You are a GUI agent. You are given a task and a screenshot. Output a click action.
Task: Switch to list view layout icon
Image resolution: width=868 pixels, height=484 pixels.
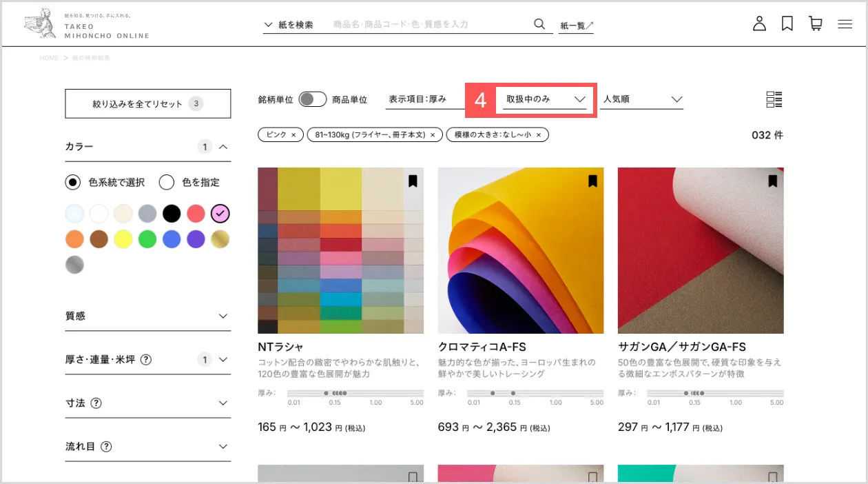pos(774,99)
